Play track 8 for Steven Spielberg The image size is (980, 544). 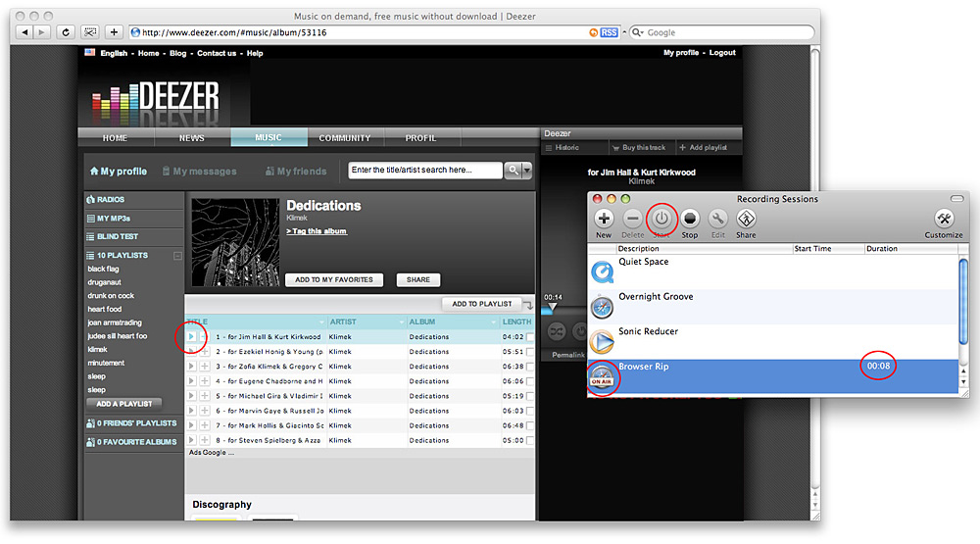191,440
